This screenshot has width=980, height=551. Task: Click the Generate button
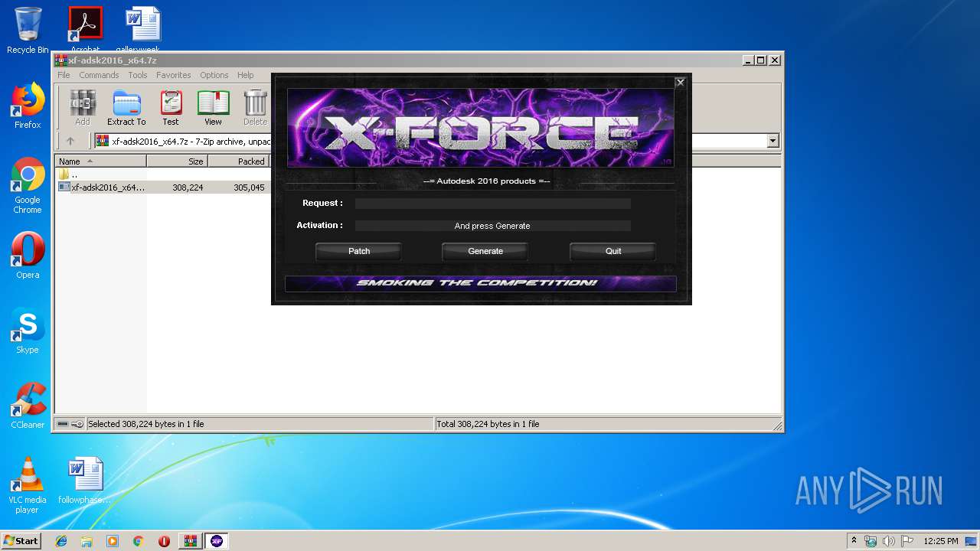485,251
